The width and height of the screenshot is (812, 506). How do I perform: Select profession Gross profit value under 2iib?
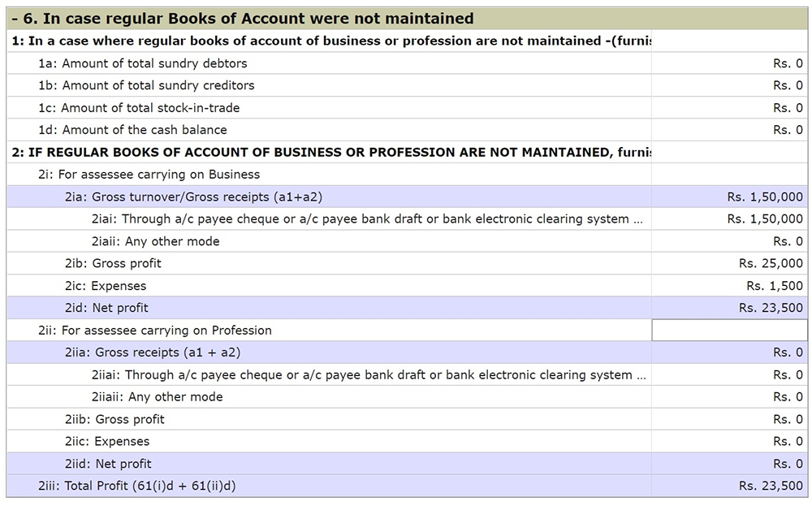coord(787,419)
